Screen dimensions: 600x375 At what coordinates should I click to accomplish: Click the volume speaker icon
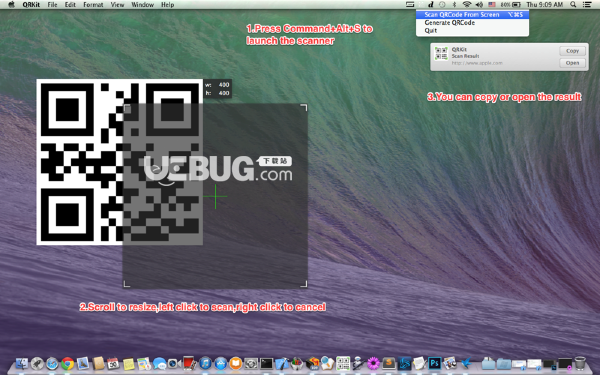pos(479,5)
